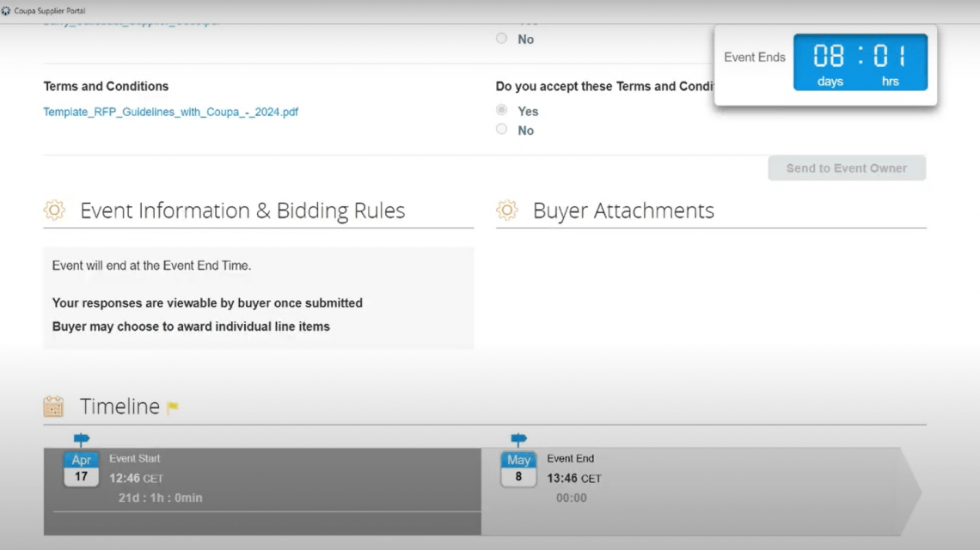Click the yellow flag icon next to Timeline

173,407
